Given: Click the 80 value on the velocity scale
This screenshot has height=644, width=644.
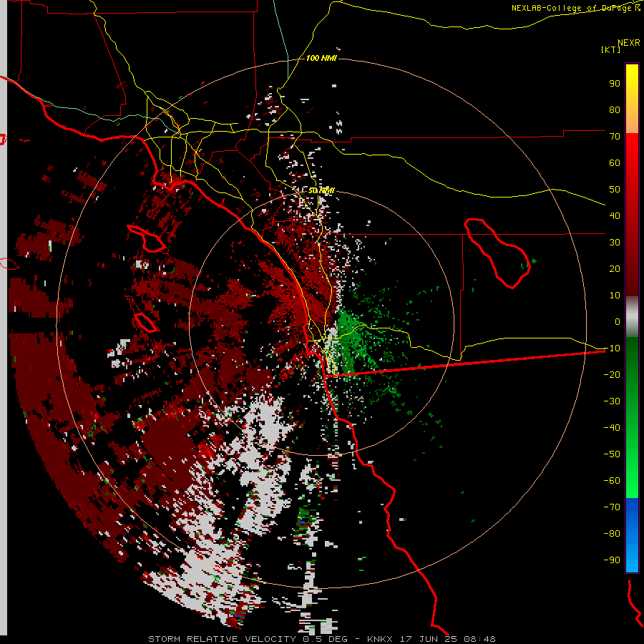Looking at the screenshot, I should point(615,109).
